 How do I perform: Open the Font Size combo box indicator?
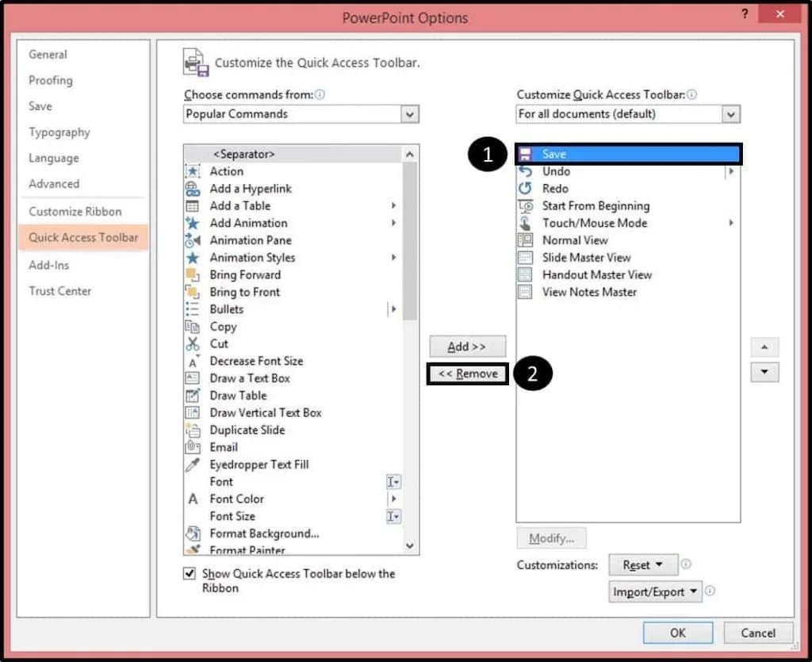(393, 517)
